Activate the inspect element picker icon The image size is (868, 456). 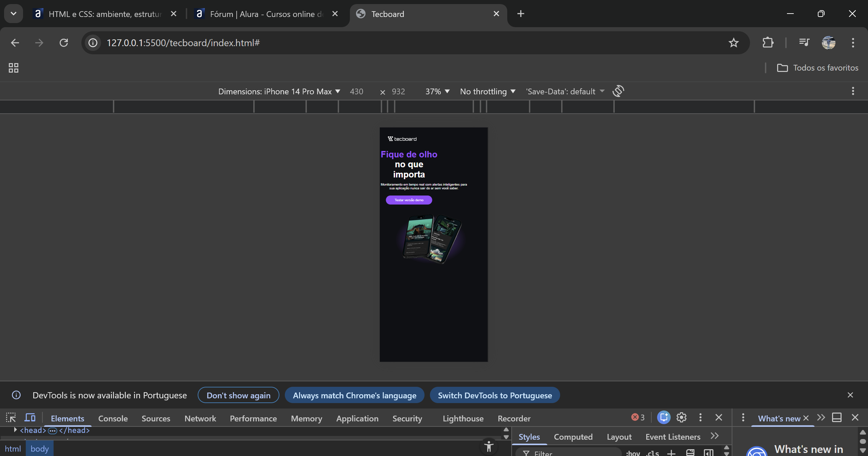pyautogui.click(x=11, y=418)
